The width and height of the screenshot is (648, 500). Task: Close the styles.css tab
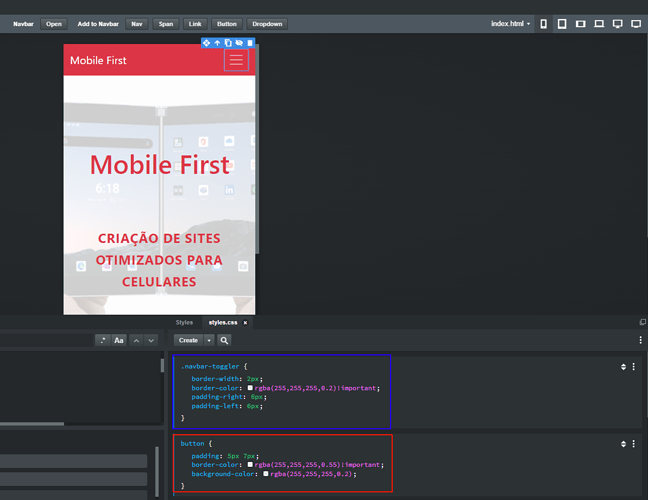click(245, 323)
